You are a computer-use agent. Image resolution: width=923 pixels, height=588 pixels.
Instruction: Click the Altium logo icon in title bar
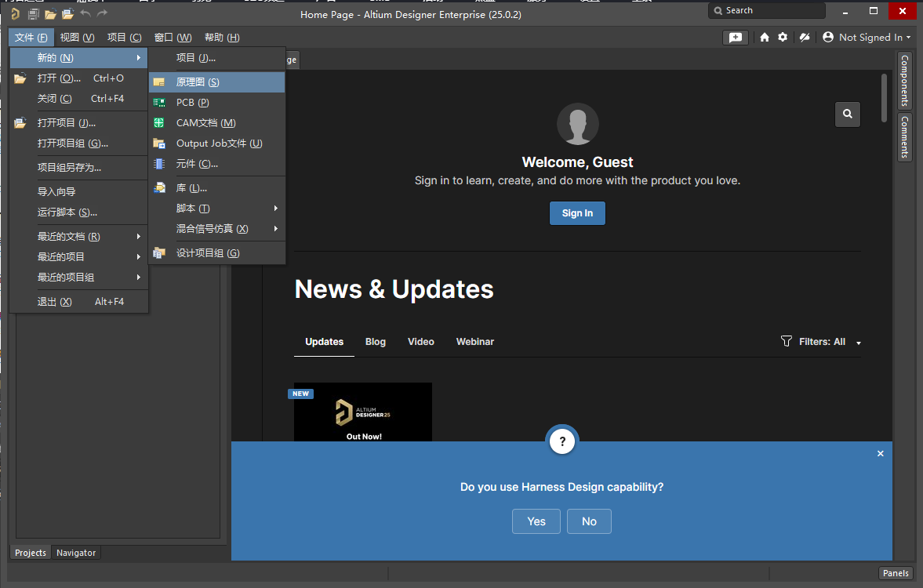pyautogui.click(x=16, y=13)
